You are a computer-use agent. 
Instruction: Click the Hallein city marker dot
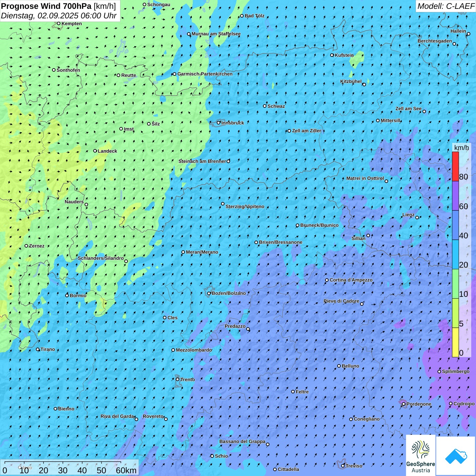(469, 34)
